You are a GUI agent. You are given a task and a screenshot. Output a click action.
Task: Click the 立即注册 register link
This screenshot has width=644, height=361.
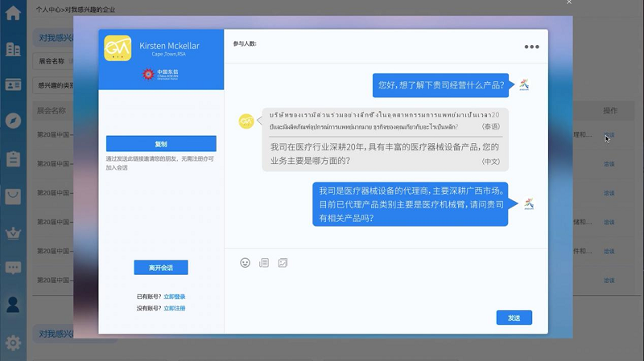coord(175,308)
